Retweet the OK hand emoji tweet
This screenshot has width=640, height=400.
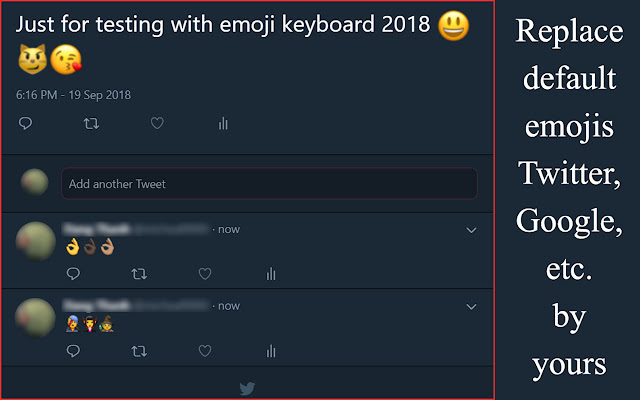click(x=139, y=273)
